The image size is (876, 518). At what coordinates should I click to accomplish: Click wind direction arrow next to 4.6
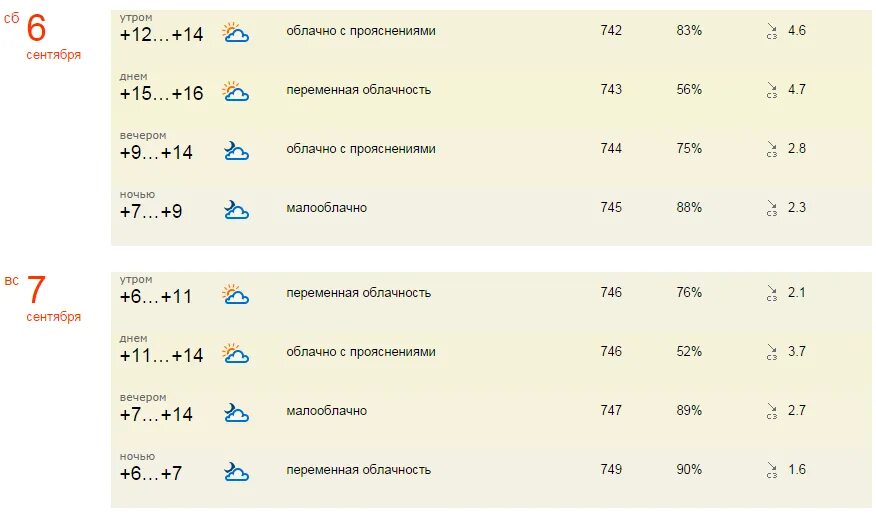(772, 28)
